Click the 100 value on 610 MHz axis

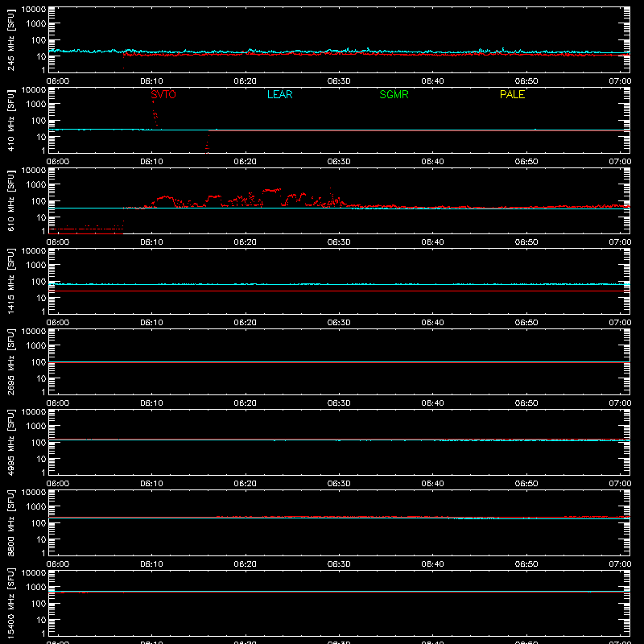(39, 201)
